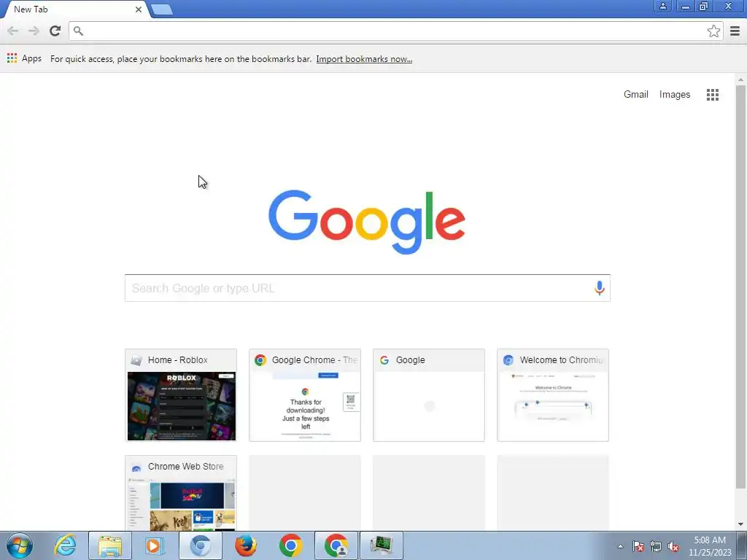This screenshot has width=747, height=560.
Task: Show hidden system tray icons
Action: 620,546
